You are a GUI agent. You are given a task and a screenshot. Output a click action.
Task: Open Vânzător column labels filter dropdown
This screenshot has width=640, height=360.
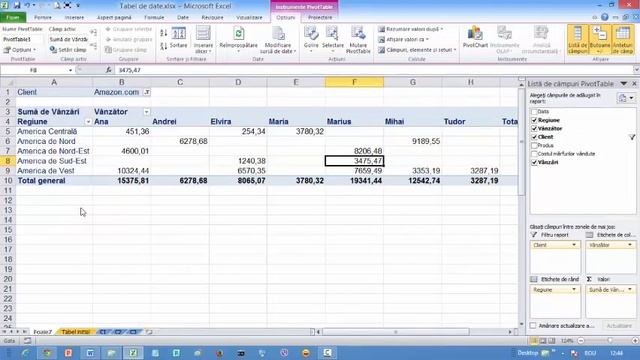pyautogui.click(x=147, y=112)
